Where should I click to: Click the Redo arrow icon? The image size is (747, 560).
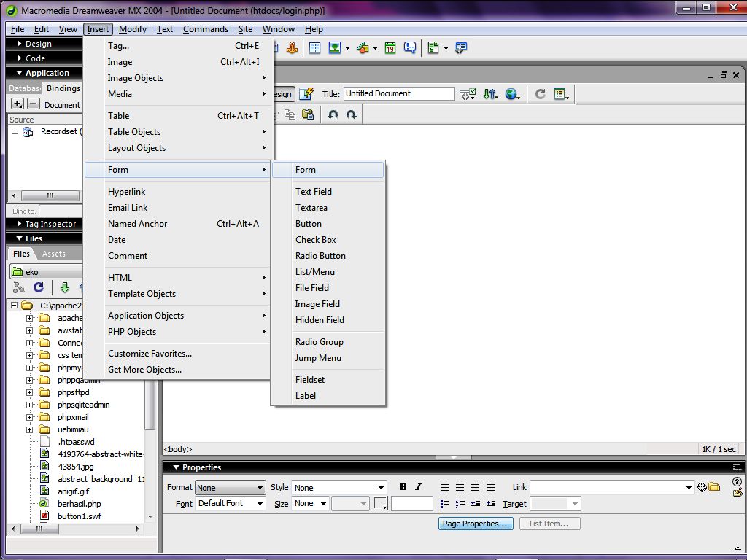click(x=351, y=114)
